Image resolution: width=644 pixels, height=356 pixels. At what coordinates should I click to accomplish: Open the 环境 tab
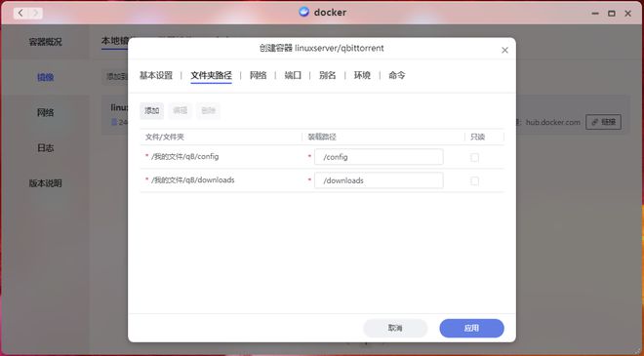pos(362,75)
